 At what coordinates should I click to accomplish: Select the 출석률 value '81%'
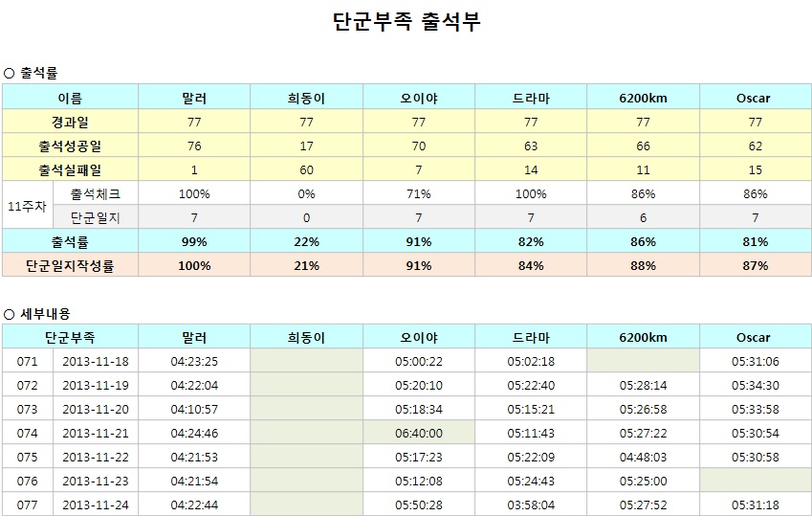[x=755, y=241]
